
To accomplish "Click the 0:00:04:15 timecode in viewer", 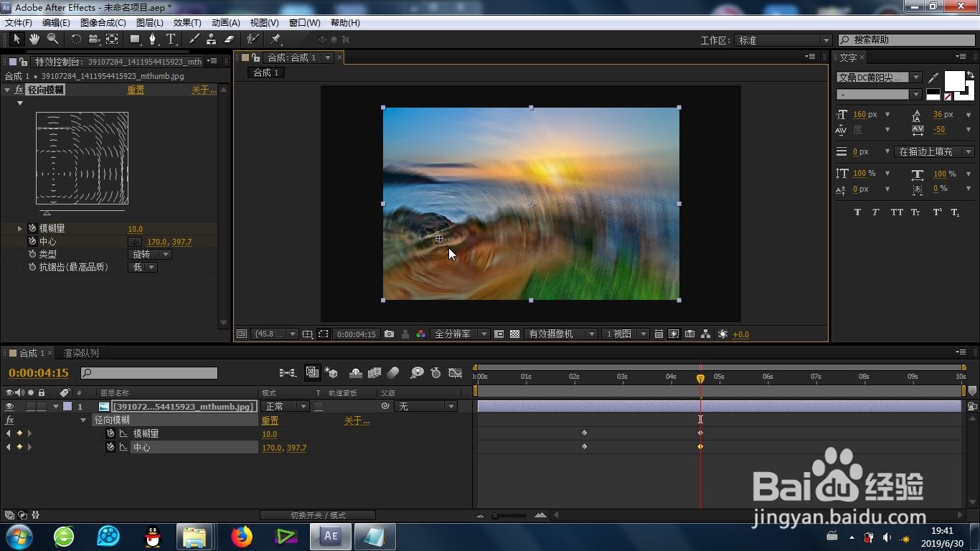I will click(357, 334).
